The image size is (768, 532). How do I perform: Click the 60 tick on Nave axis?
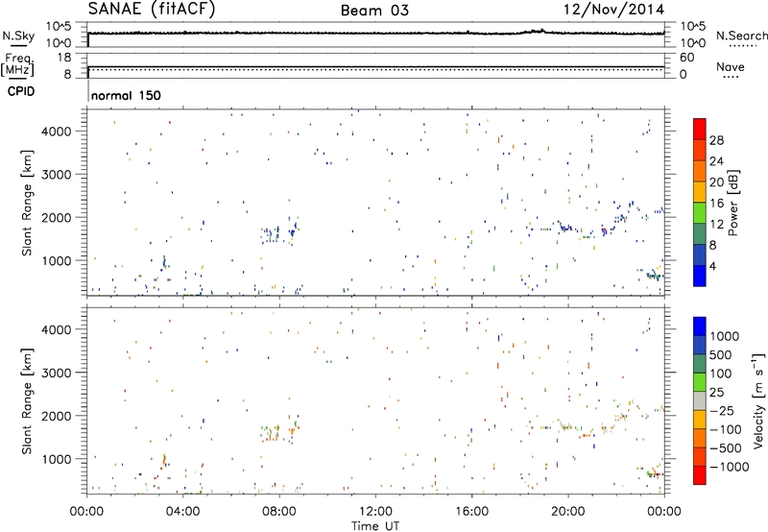click(687, 58)
